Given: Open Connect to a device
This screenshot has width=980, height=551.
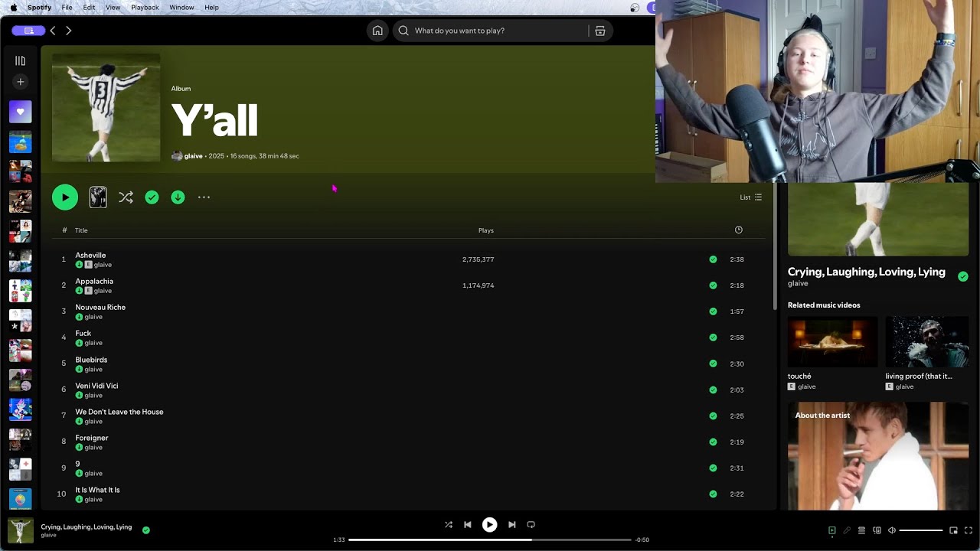Looking at the screenshot, I should click(x=877, y=530).
